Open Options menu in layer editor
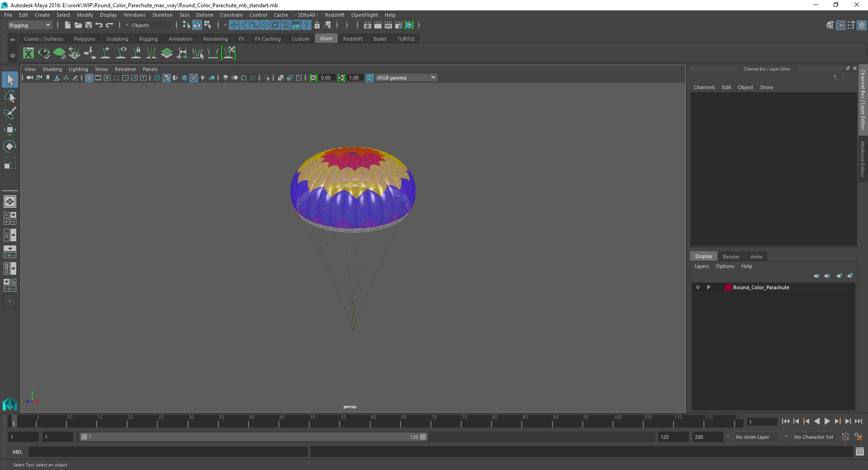This screenshot has height=470, width=868. coord(725,266)
